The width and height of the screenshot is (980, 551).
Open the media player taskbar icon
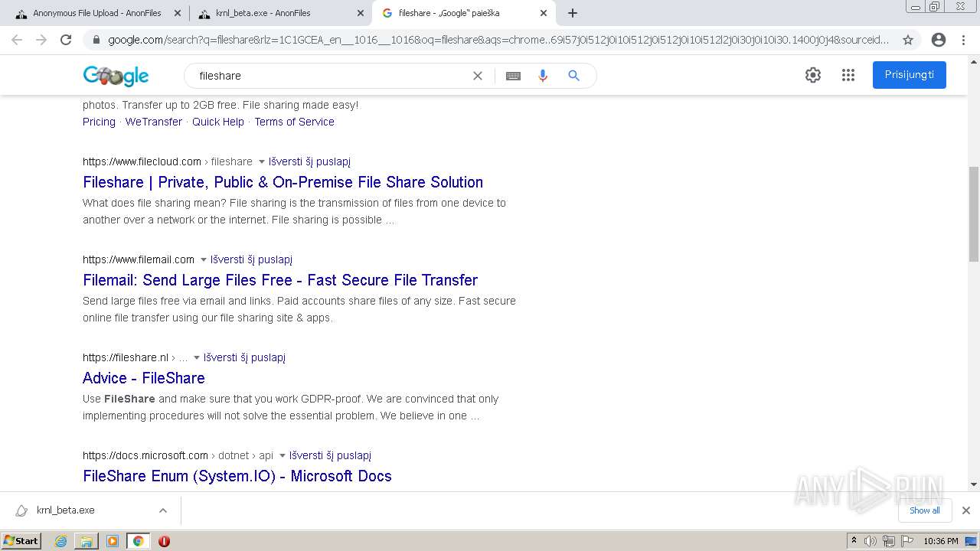pos(113,541)
